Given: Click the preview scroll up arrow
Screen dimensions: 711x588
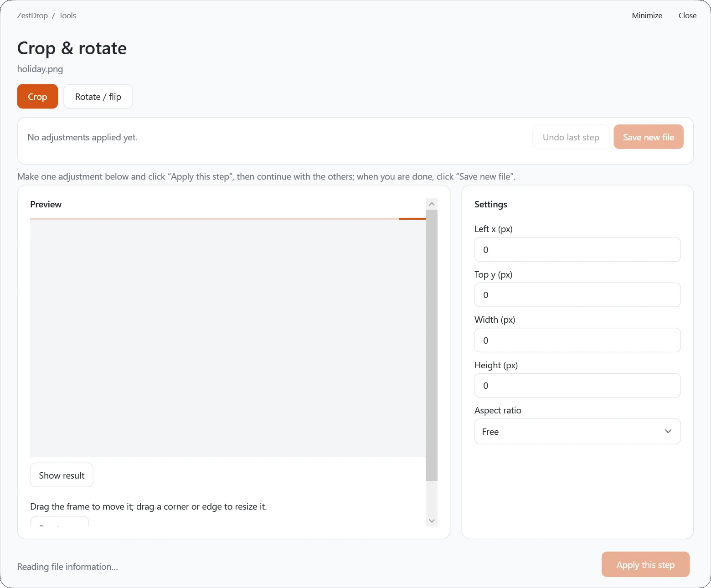Looking at the screenshot, I should point(432,204).
